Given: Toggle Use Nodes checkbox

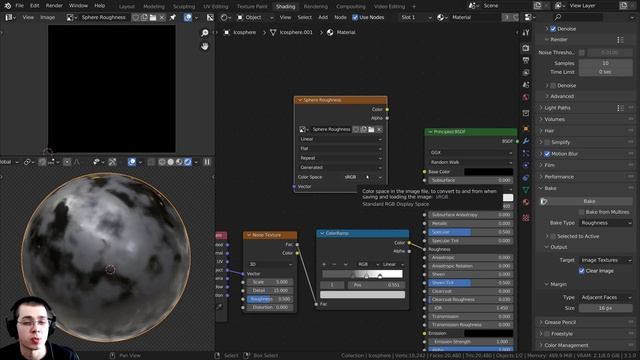Looking at the screenshot, I should 355,18.
